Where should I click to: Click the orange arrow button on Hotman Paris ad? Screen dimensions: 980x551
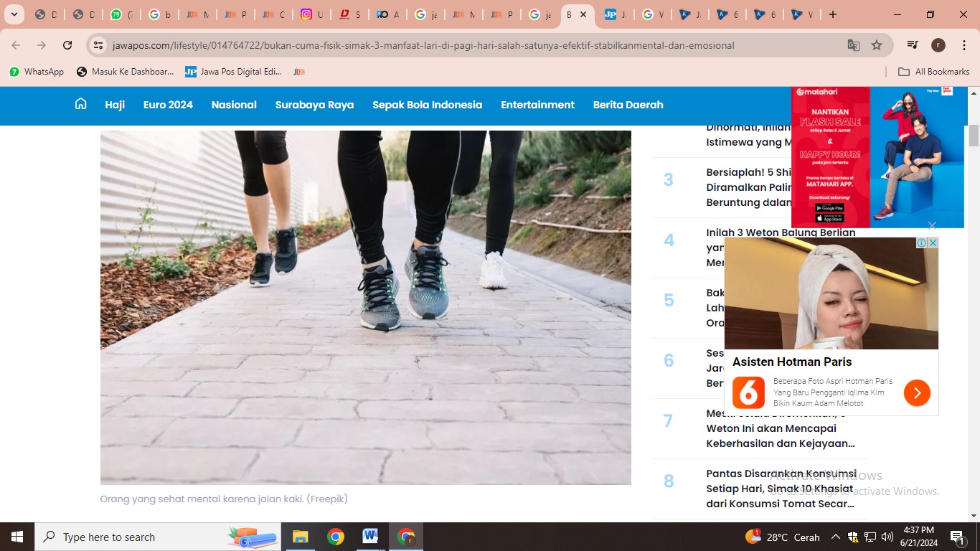click(917, 392)
